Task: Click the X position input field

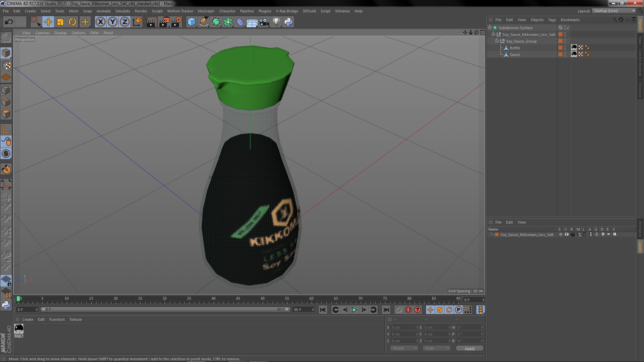Action: click(404, 327)
